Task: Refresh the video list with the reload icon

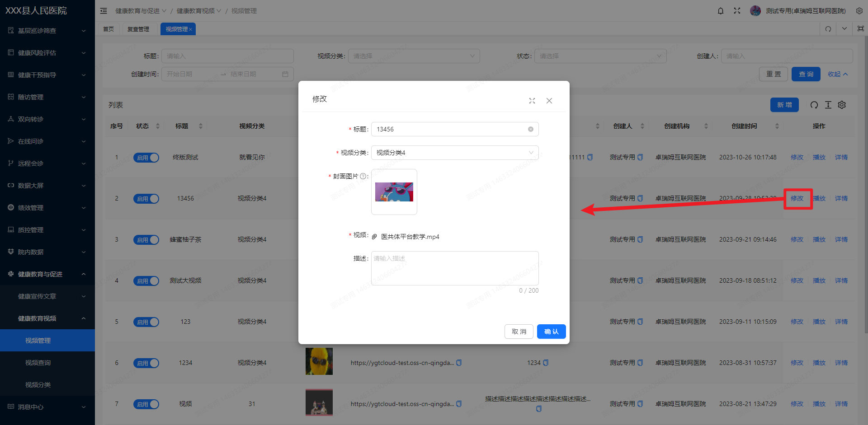Action: tap(814, 105)
